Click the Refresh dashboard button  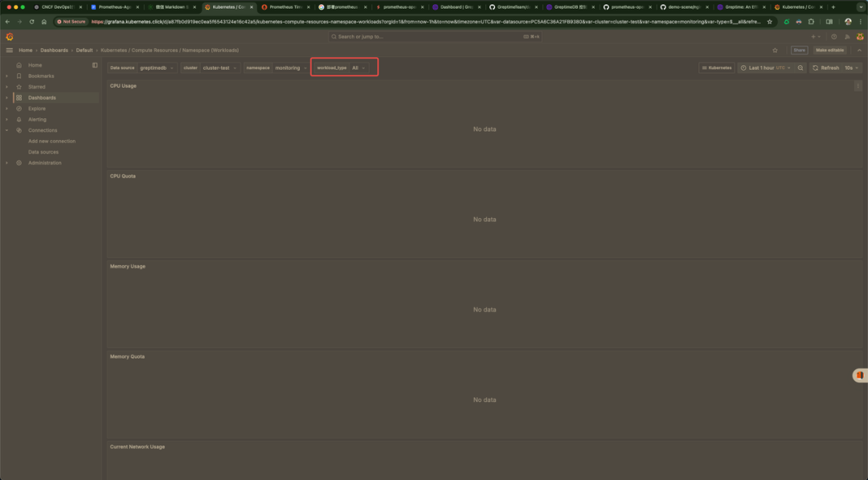(x=826, y=68)
